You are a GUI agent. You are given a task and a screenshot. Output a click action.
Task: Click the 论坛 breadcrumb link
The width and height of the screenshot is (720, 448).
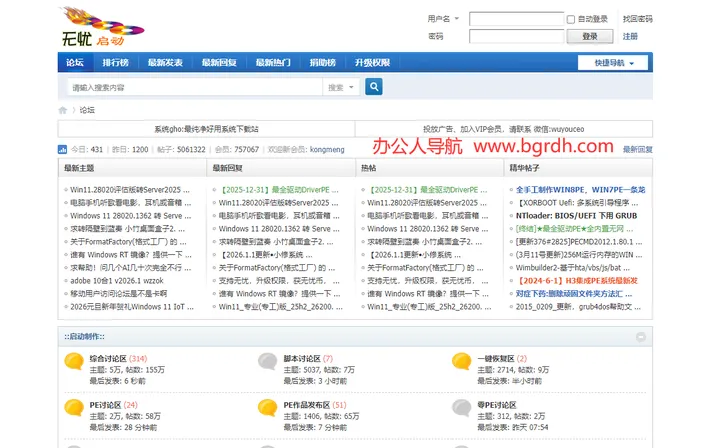pos(87,110)
